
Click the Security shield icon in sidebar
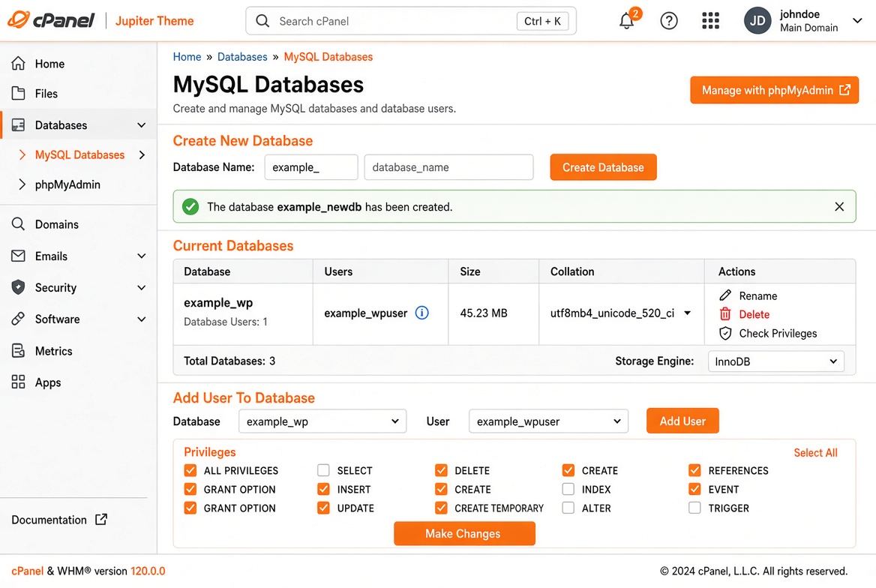coord(19,287)
